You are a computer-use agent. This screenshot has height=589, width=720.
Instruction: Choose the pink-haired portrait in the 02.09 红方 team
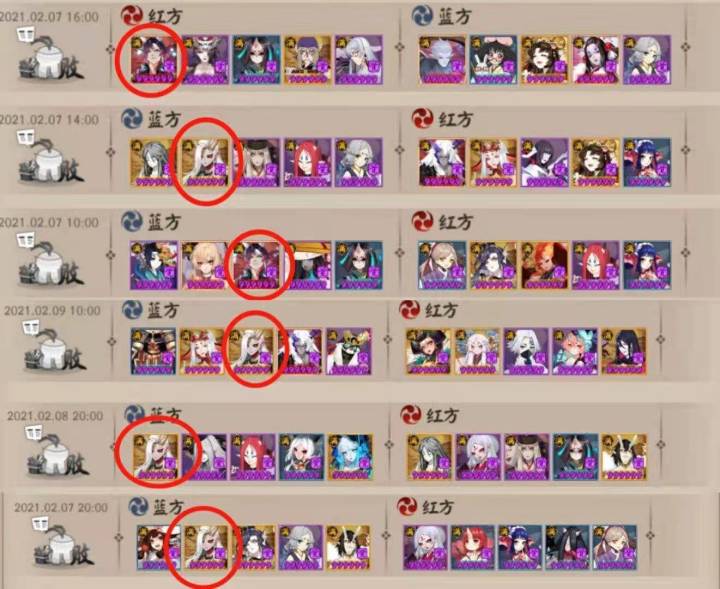tap(575, 351)
